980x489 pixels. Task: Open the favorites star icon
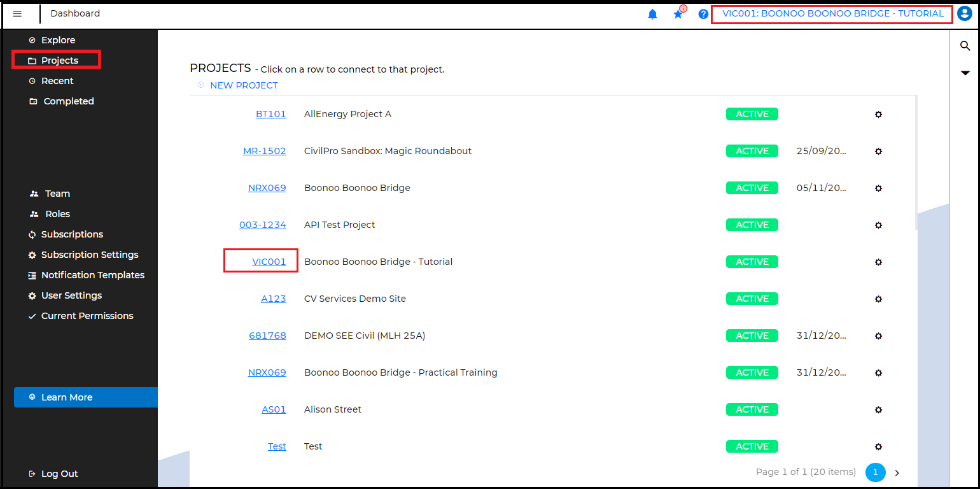[678, 14]
